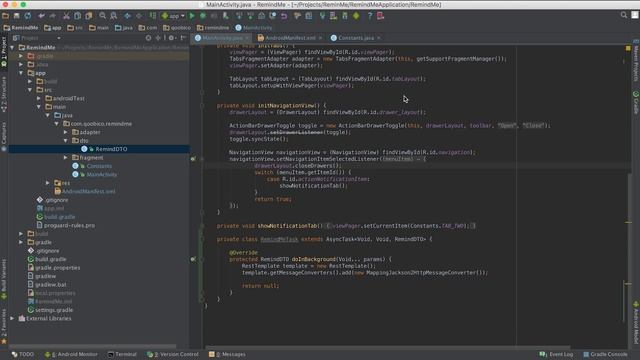The height and width of the screenshot is (360, 640).
Task: Click the Search Everywhere magnifier icon
Action: tap(624, 15)
